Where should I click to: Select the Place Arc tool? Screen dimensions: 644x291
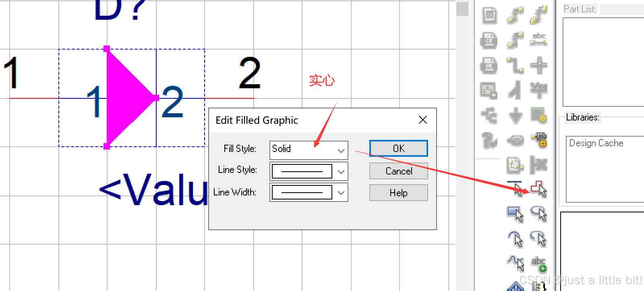[x=515, y=239]
